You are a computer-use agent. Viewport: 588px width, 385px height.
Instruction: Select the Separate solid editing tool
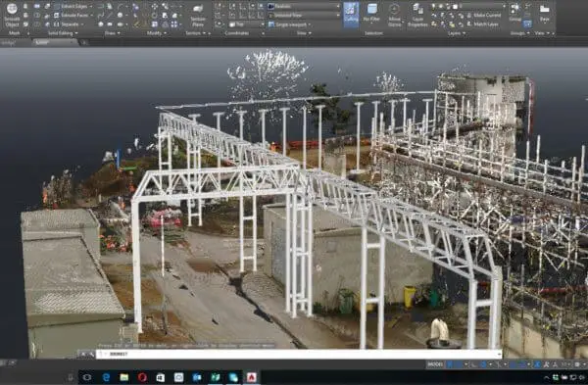tap(67, 24)
